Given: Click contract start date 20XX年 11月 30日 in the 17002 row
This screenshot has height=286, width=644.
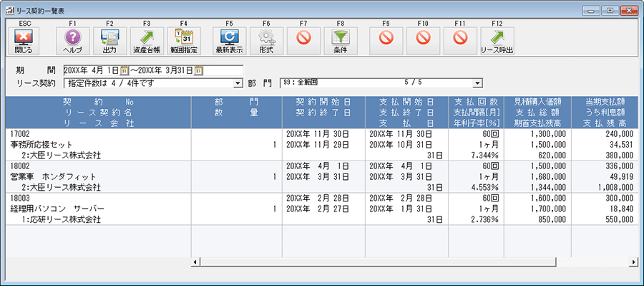Looking at the screenshot, I should click(317, 134).
